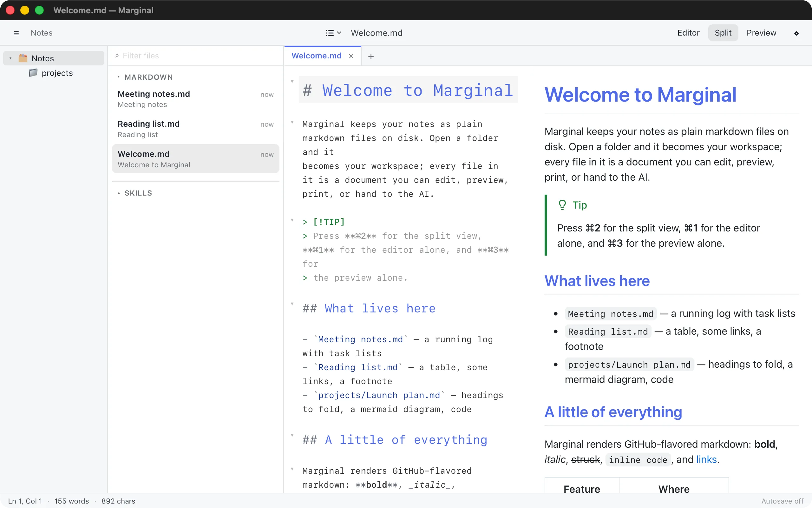Fold the intro paragraph in editor

click(292, 122)
